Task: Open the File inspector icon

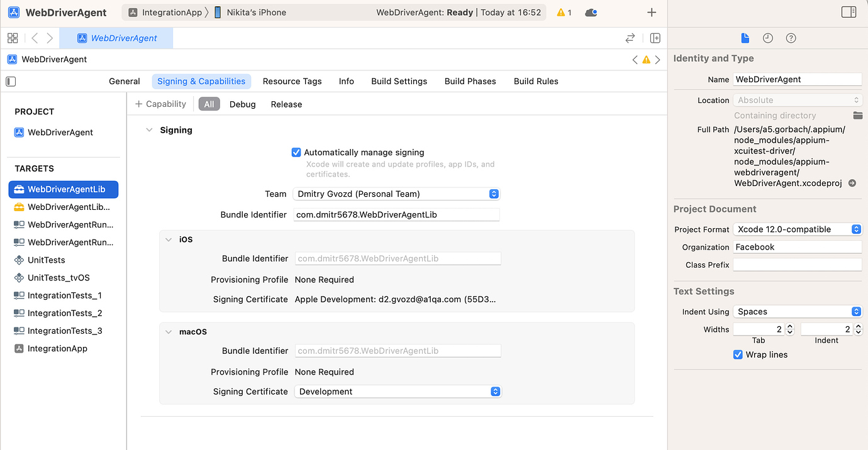Action: coord(745,38)
